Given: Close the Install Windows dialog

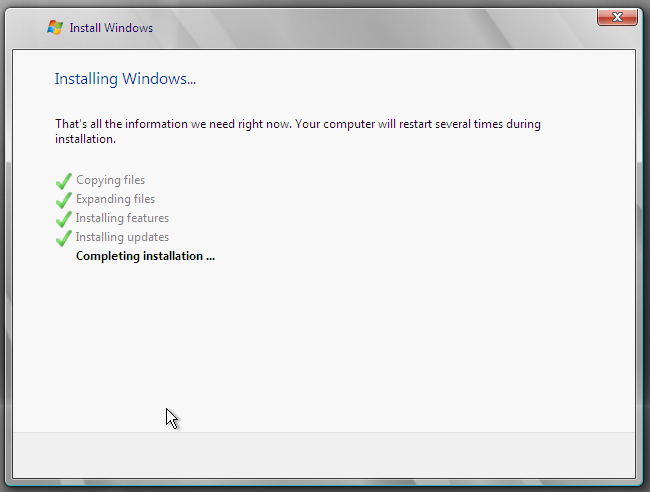Looking at the screenshot, I should click(x=618, y=16).
